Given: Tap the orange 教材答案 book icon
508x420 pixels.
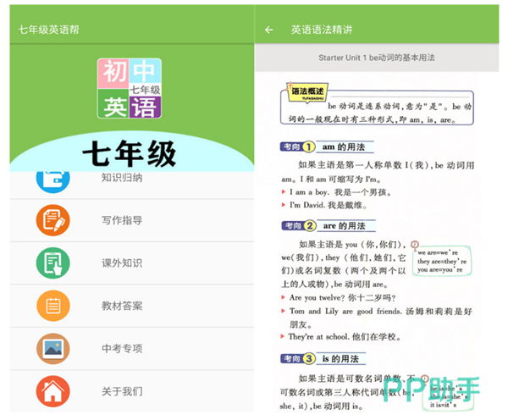Looking at the screenshot, I should pyautogui.click(x=52, y=305).
